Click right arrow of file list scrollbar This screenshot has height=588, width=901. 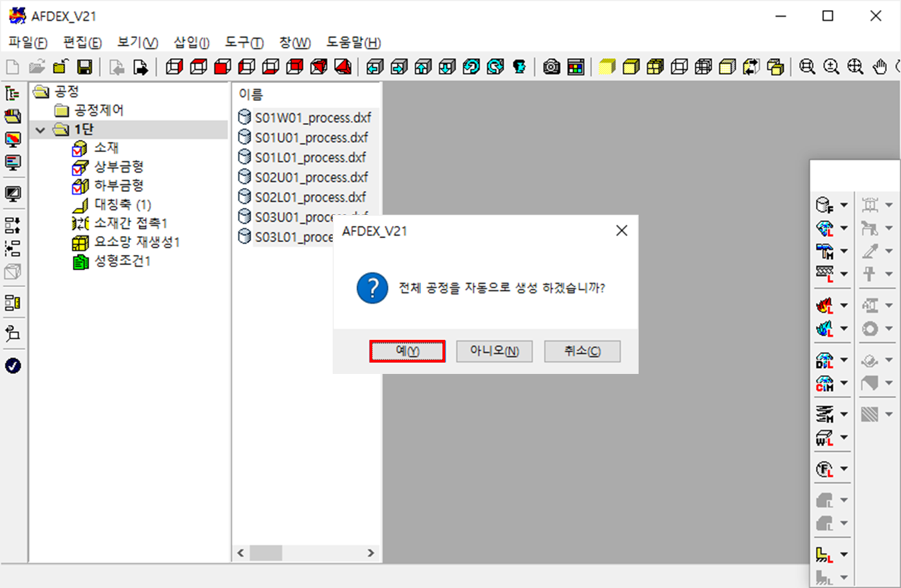[x=371, y=553]
